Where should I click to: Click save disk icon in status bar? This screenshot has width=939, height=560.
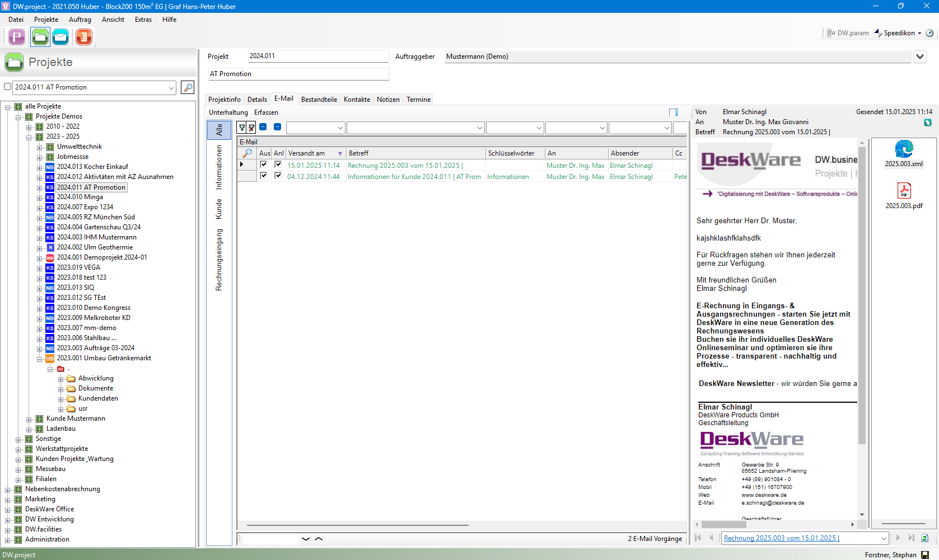pyautogui.click(x=925, y=555)
